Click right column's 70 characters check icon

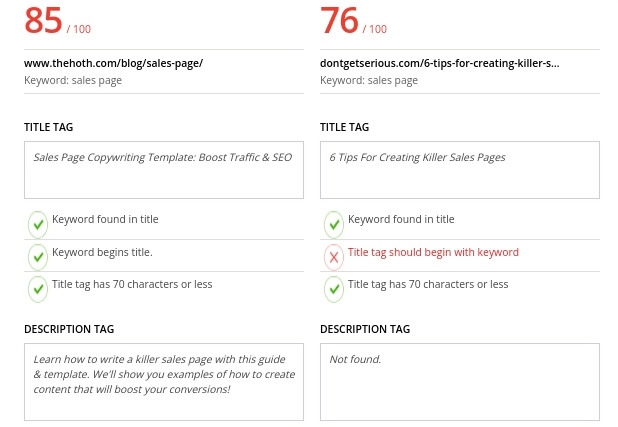click(333, 289)
